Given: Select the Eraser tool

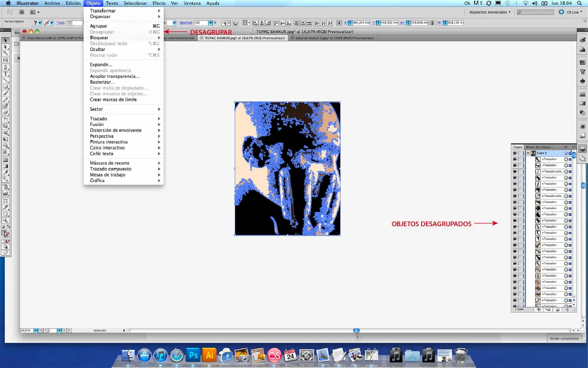Looking at the screenshot, I should tap(5, 113).
